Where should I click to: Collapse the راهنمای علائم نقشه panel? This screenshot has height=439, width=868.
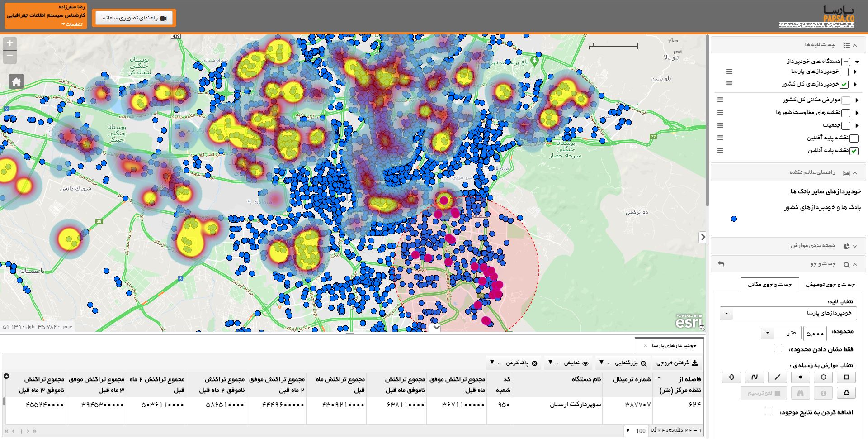855,173
